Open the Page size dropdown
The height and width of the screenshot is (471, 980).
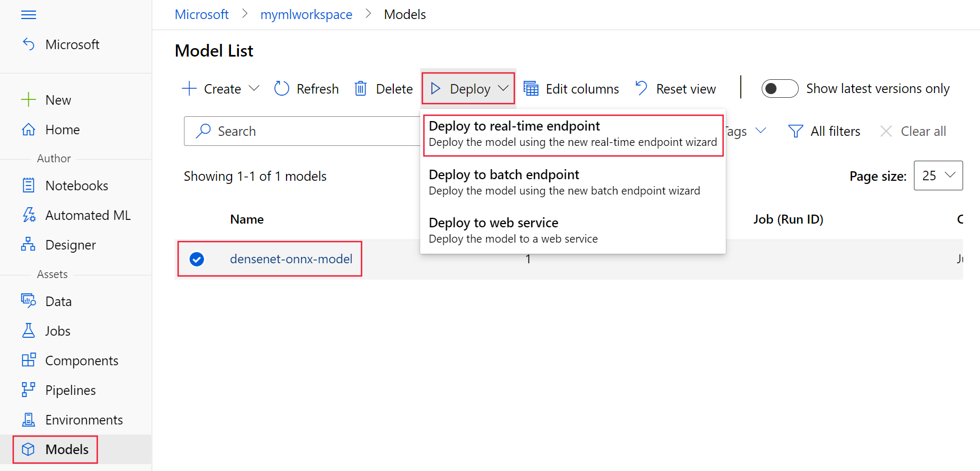click(x=938, y=176)
